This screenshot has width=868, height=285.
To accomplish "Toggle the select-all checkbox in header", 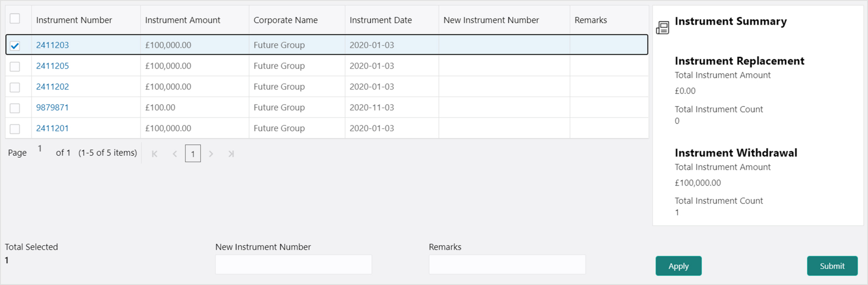I will 15,19.
